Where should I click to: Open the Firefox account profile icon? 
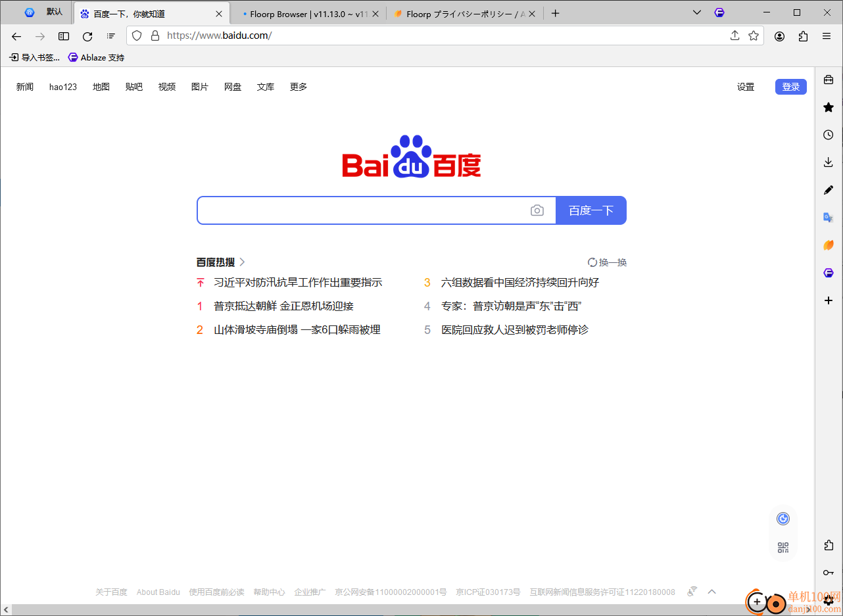click(x=779, y=36)
